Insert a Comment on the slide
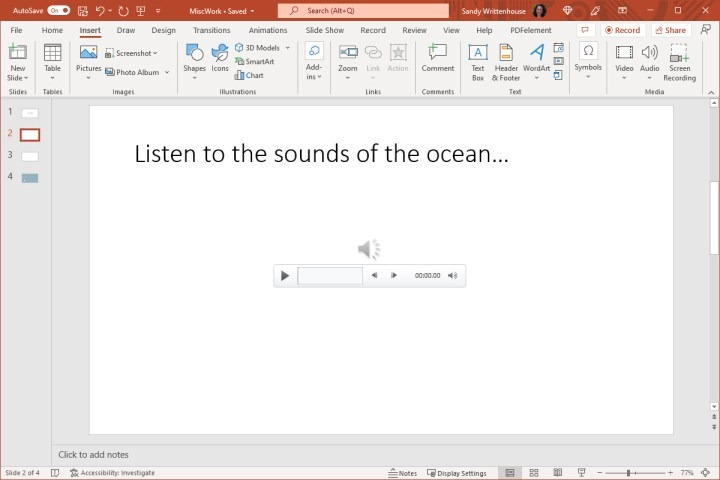Image resolution: width=720 pixels, height=480 pixels. coord(438,58)
